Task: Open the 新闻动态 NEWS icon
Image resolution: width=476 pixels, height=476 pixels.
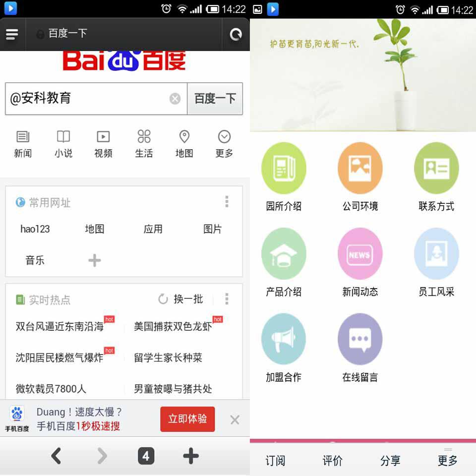Action: [x=360, y=253]
